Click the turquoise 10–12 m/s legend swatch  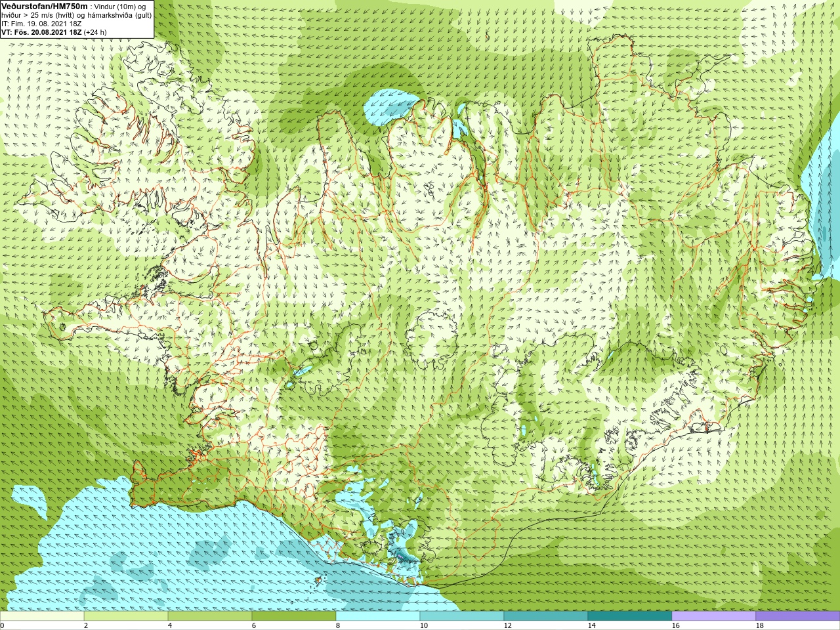tap(462, 616)
